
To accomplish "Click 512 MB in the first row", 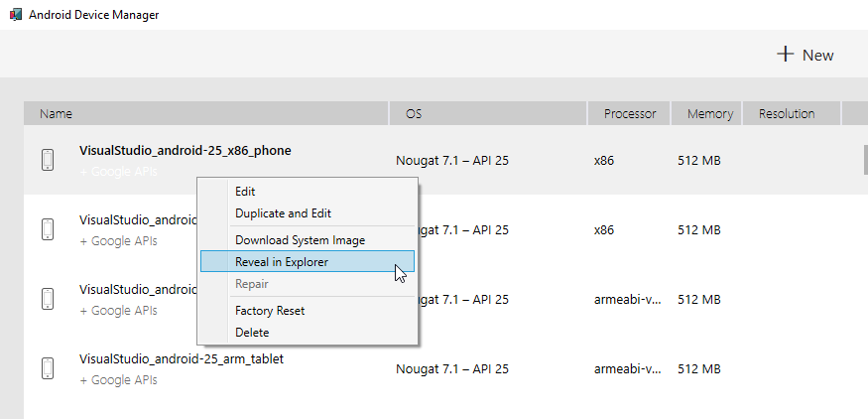I will (x=699, y=161).
